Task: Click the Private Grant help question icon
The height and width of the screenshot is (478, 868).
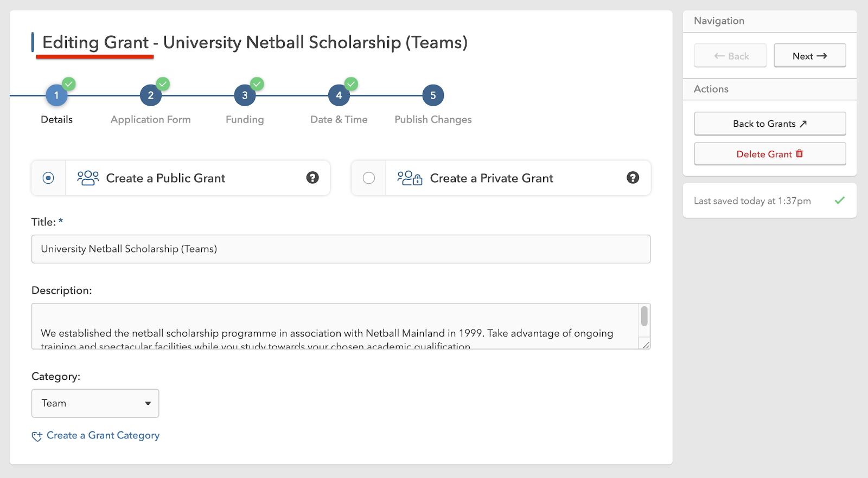Action: coord(633,178)
